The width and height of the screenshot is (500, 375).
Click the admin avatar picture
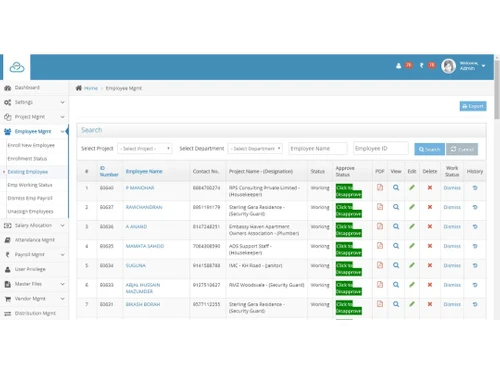click(x=448, y=66)
